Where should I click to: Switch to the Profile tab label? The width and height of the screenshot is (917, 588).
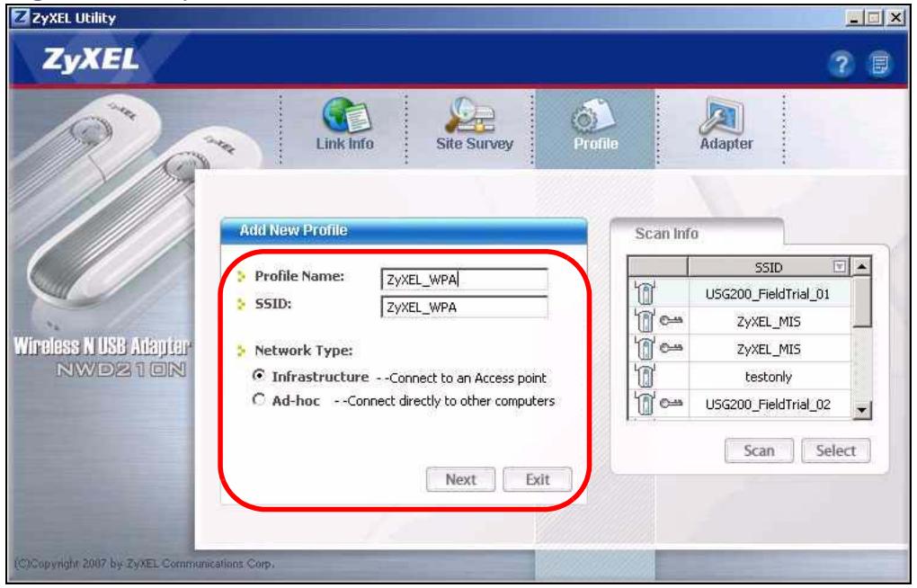click(x=595, y=144)
